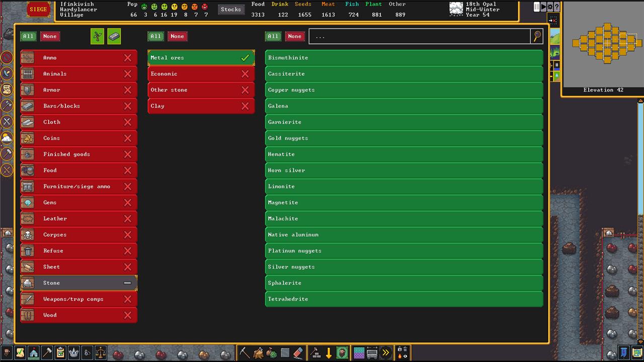Image resolution: width=644 pixels, height=362 pixels.
Task: Toggle the organic plant materials icon
Action: pos(98,36)
